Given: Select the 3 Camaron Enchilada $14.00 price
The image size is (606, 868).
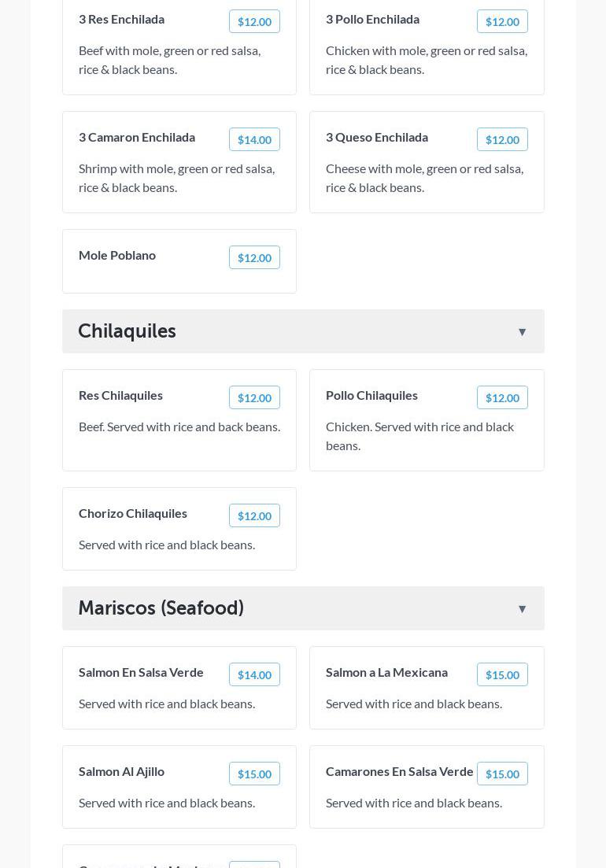Looking at the screenshot, I should 254,140.
